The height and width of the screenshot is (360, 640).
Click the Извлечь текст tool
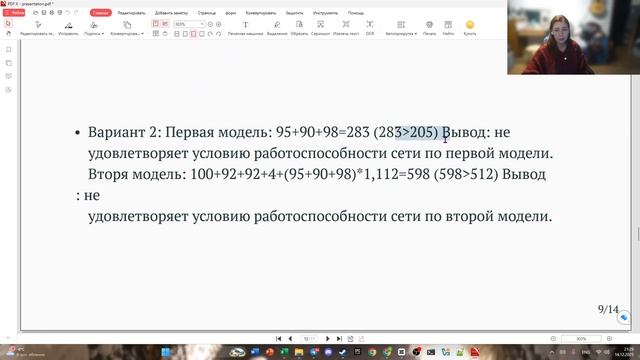[x=346, y=28]
